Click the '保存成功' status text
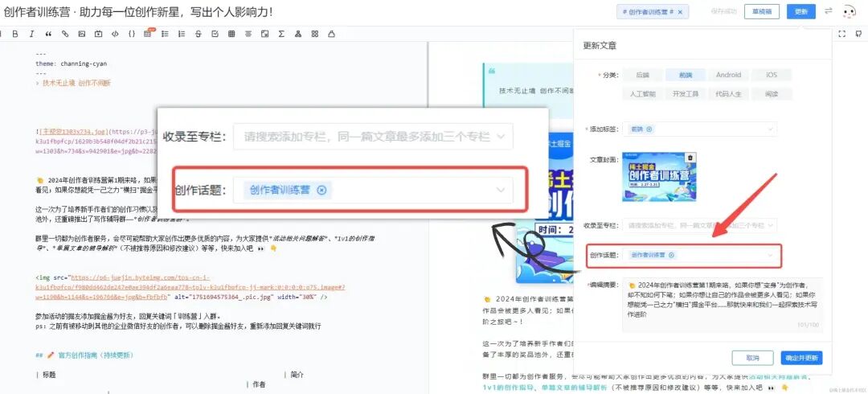Screen dimensions: 868x394 click(x=725, y=11)
